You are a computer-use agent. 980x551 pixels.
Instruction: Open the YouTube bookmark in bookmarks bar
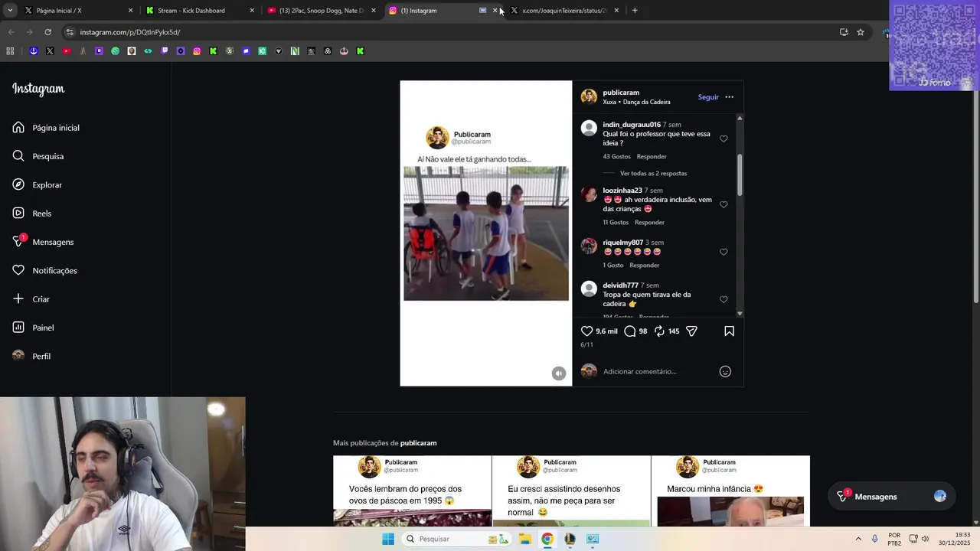point(67,51)
